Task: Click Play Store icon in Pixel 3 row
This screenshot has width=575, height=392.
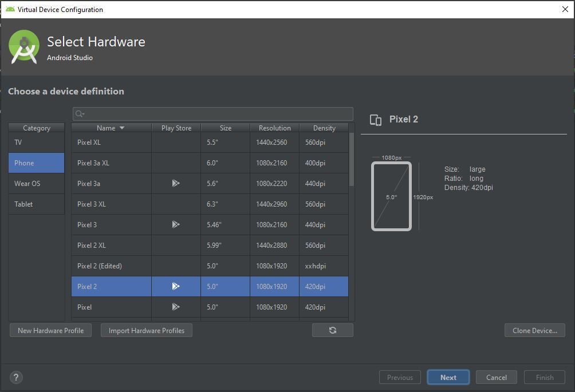Action: 176,224
